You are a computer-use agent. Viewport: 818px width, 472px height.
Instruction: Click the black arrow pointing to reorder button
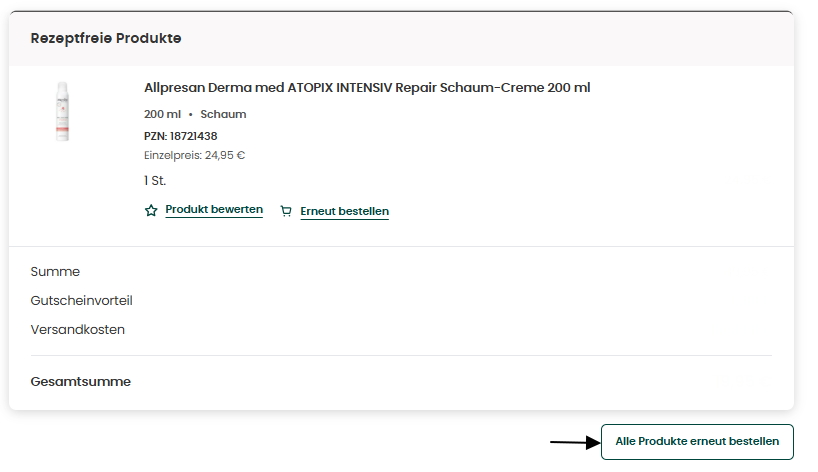pos(575,442)
